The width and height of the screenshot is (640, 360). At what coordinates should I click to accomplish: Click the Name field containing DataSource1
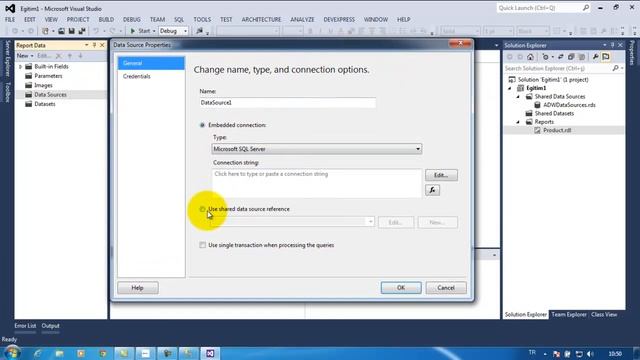287,102
